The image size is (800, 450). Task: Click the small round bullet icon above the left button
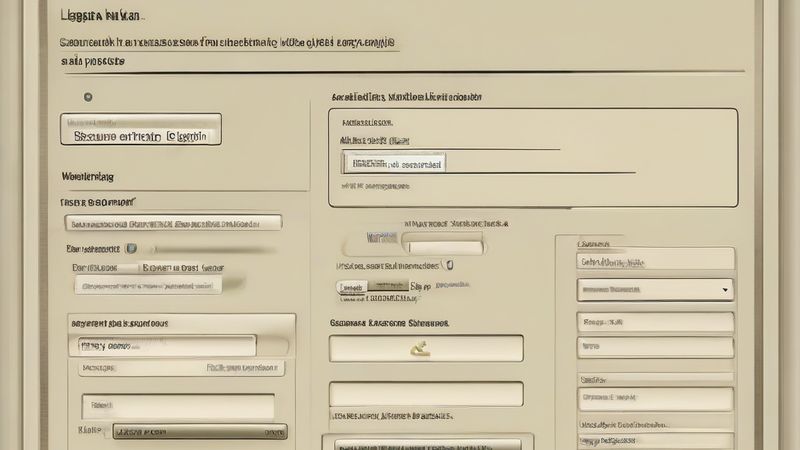click(x=88, y=97)
